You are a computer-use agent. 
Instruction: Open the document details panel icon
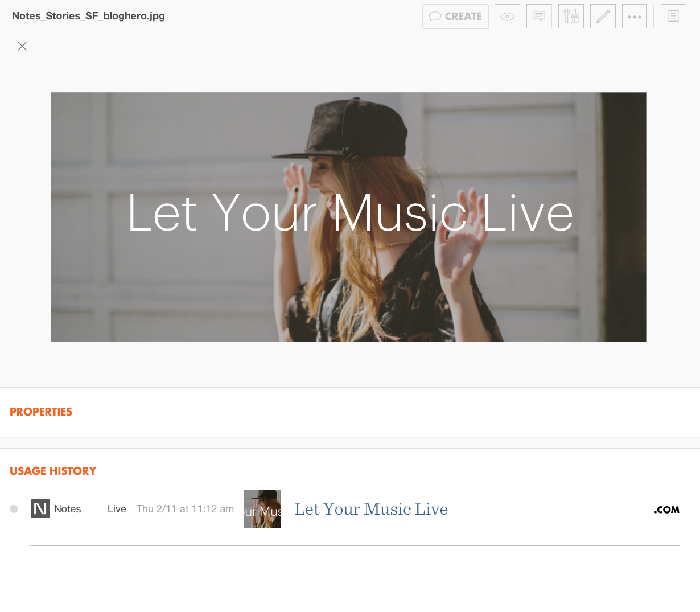click(673, 17)
